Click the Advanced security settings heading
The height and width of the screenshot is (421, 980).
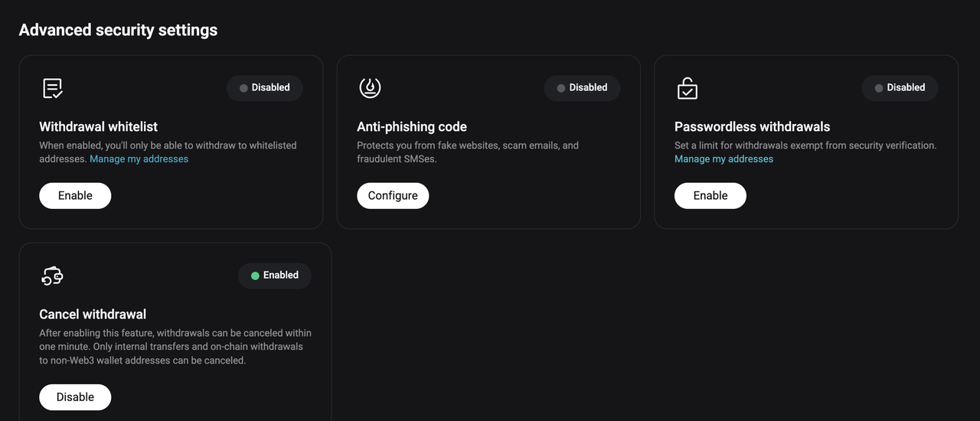[x=118, y=30]
